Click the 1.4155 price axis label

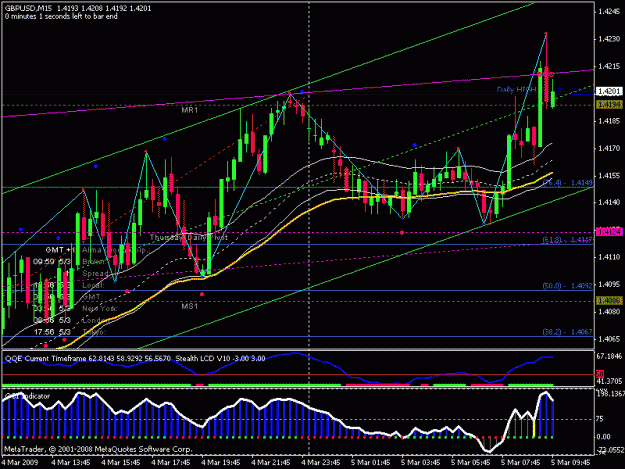(609, 175)
